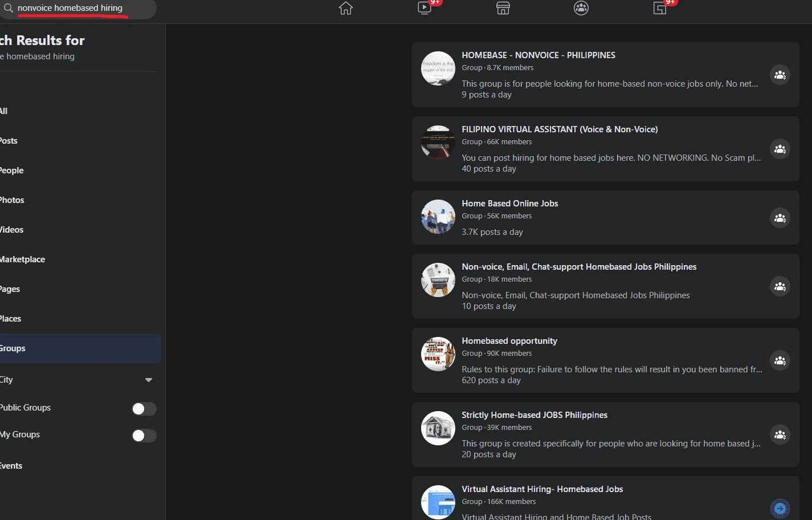Click description 'You can post hiring for home based'
The width and height of the screenshot is (812, 520).
(x=611, y=158)
